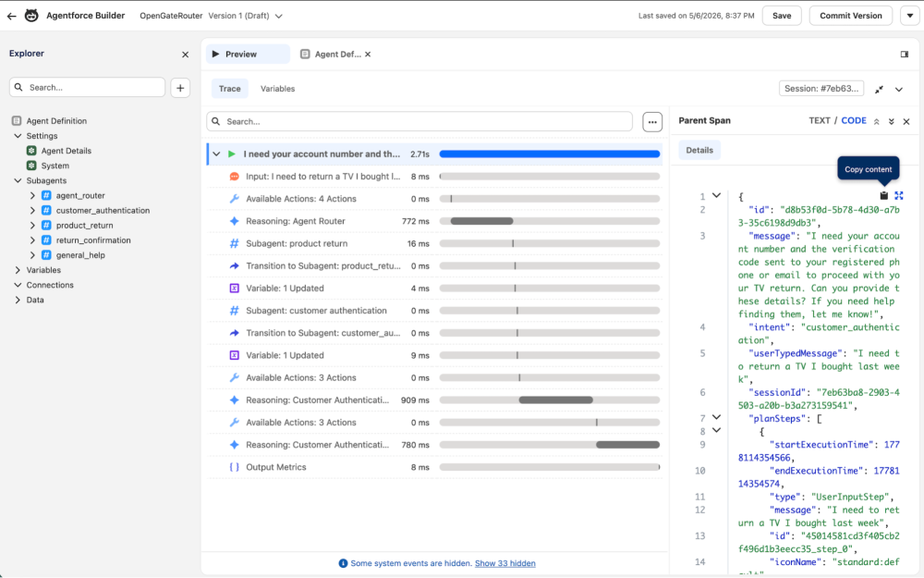The image size is (924, 578).
Task: Select the Available Actions: 4 Actions row
Action: [434, 199]
